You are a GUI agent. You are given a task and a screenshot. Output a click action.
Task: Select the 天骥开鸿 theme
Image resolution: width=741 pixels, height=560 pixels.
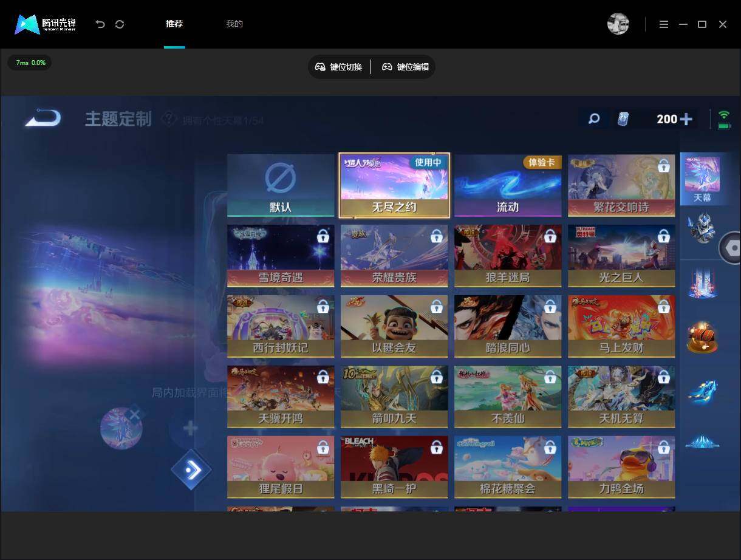[x=281, y=397]
